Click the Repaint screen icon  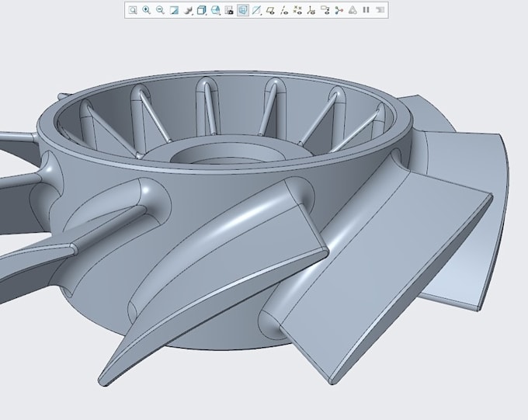coord(174,10)
